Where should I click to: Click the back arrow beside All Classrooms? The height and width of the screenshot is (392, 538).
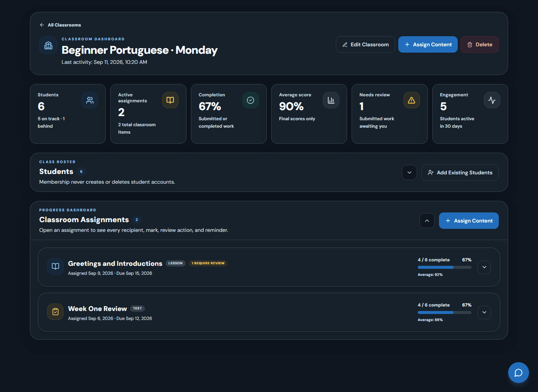click(42, 25)
